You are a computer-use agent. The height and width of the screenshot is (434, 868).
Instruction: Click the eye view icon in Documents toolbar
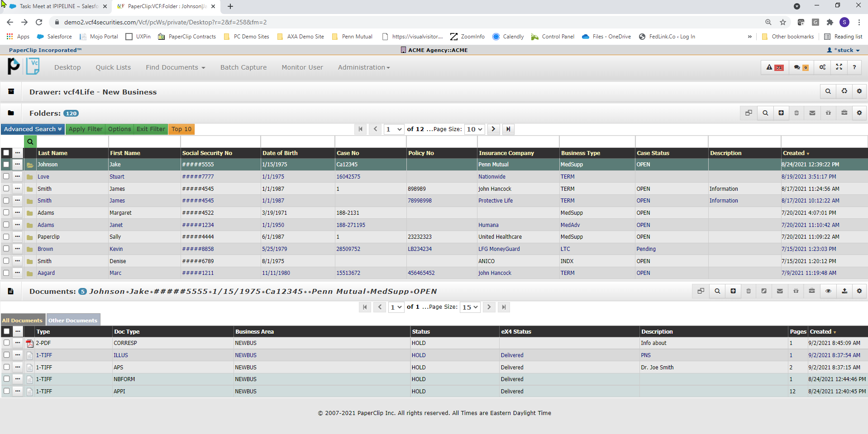[x=828, y=291]
